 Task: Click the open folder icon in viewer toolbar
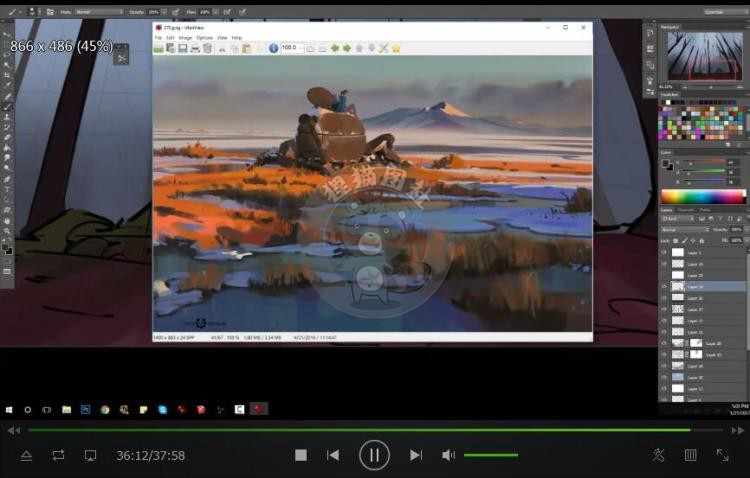point(159,48)
